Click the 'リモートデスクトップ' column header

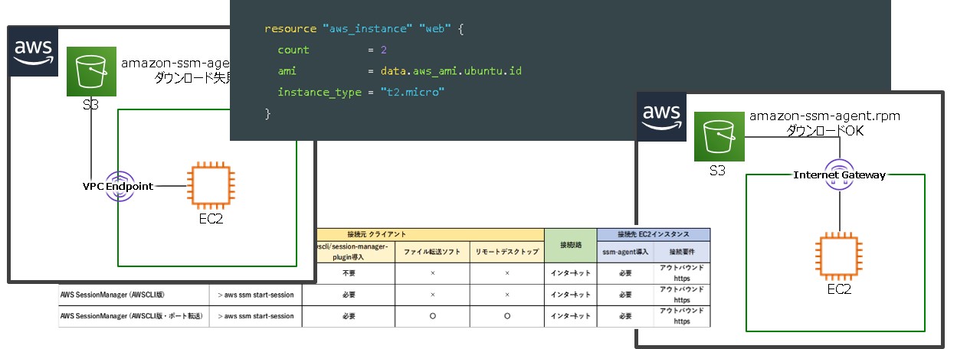[506, 251]
